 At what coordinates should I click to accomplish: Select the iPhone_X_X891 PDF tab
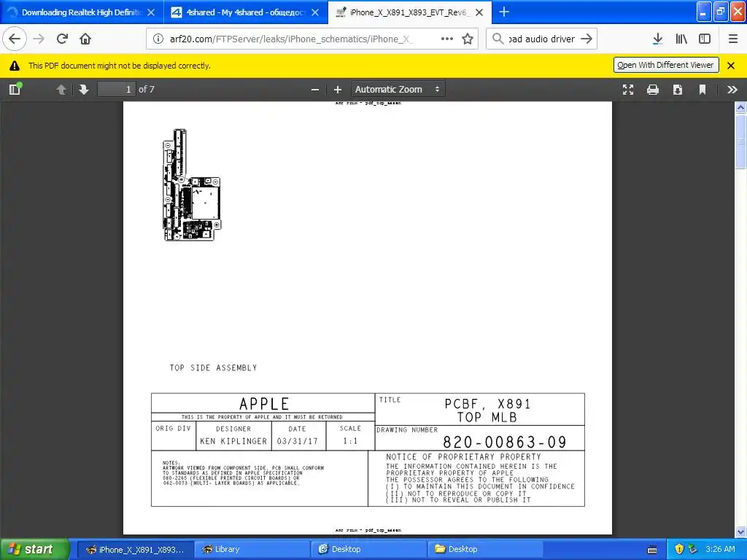(x=410, y=12)
